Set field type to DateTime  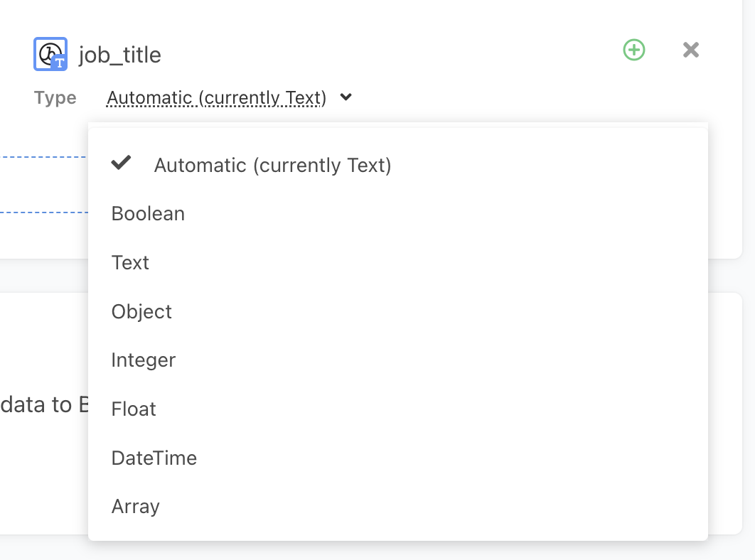154,458
